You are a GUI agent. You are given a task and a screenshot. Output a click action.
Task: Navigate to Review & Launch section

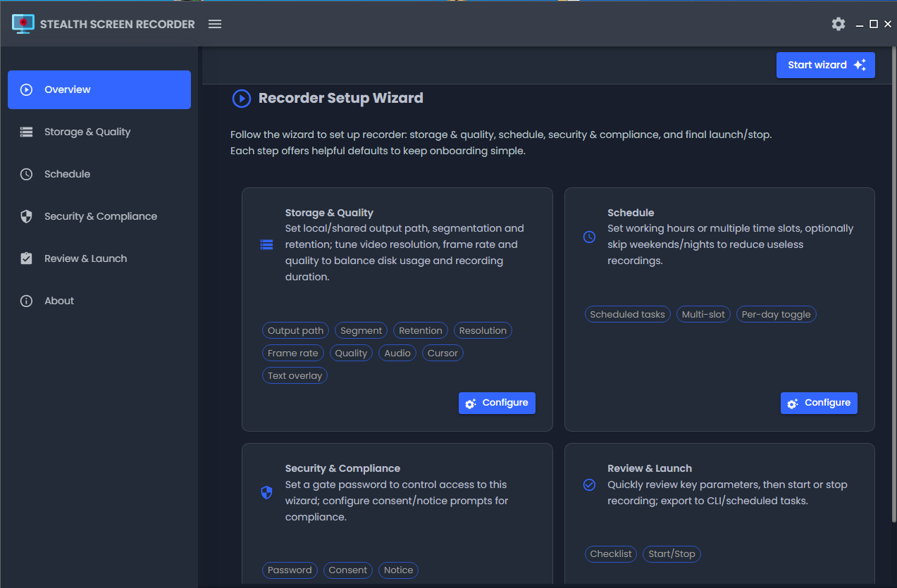[85, 258]
